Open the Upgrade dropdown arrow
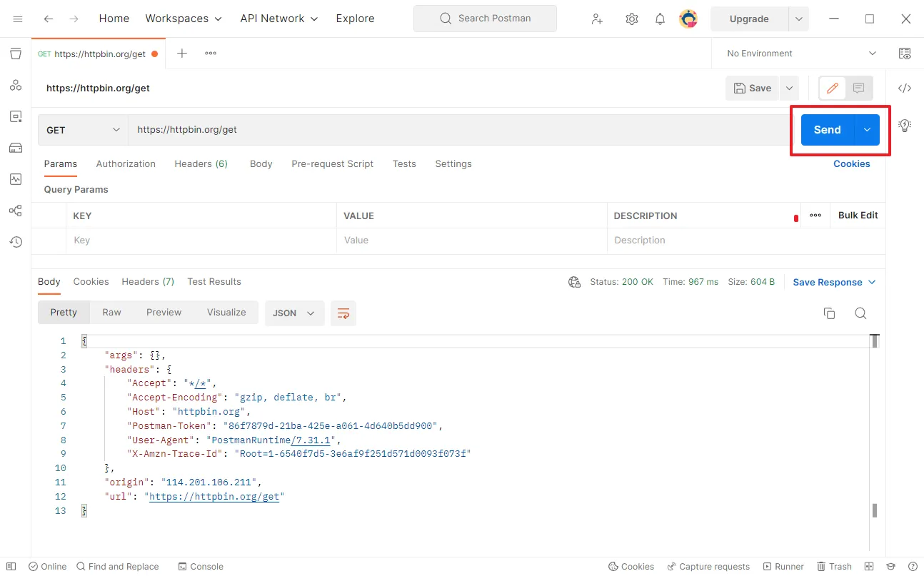This screenshot has height=576, width=924. point(798,19)
